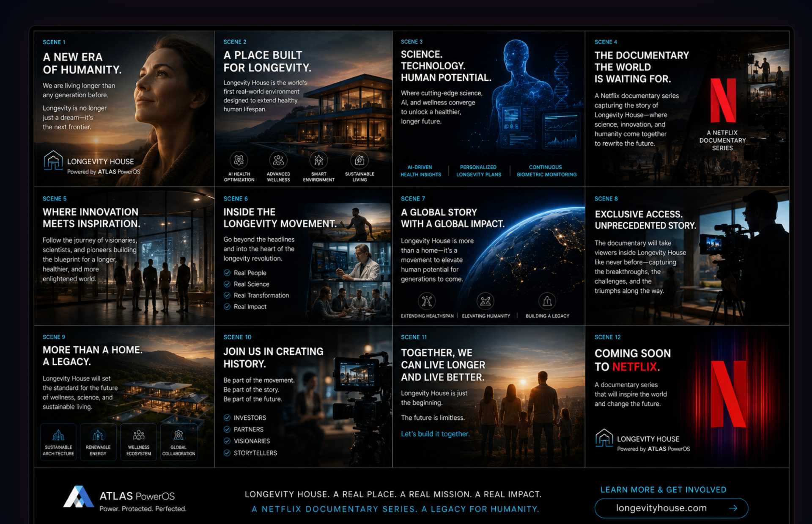Click the Advanced Wellness icon
The width and height of the screenshot is (812, 524).
[278, 160]
